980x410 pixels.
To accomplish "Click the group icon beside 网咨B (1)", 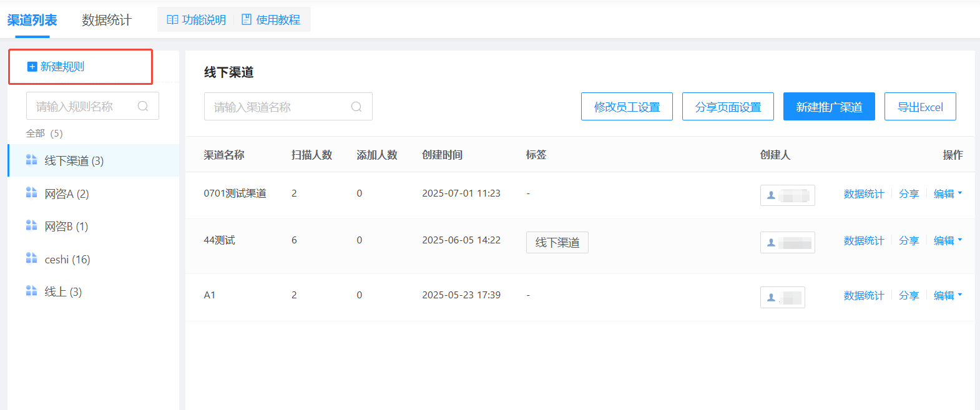I will [x=31, y=225].
